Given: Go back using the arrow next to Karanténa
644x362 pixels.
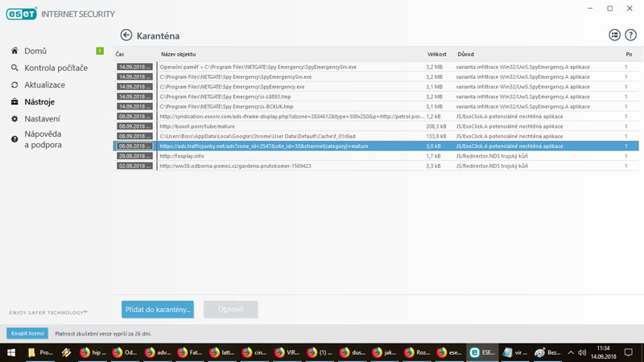Looking at the screenshot, I should click(x=126, y=35).
